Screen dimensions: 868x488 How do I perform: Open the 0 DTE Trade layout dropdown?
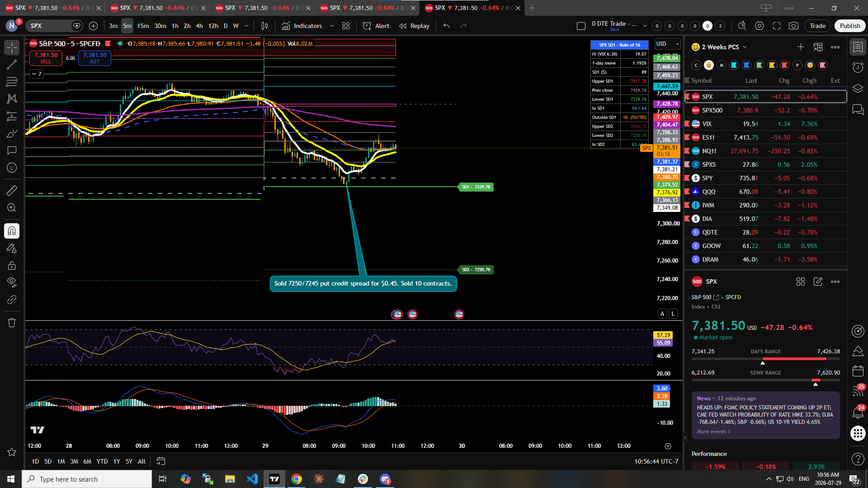coord(645,26)
